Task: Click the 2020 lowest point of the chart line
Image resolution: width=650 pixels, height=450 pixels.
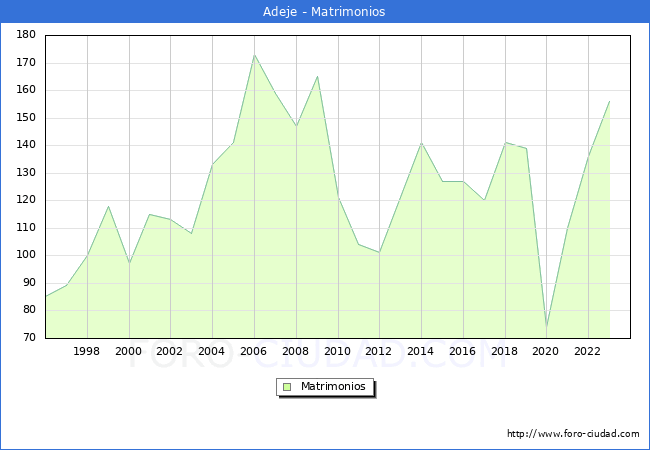Action: coord(547,327)
